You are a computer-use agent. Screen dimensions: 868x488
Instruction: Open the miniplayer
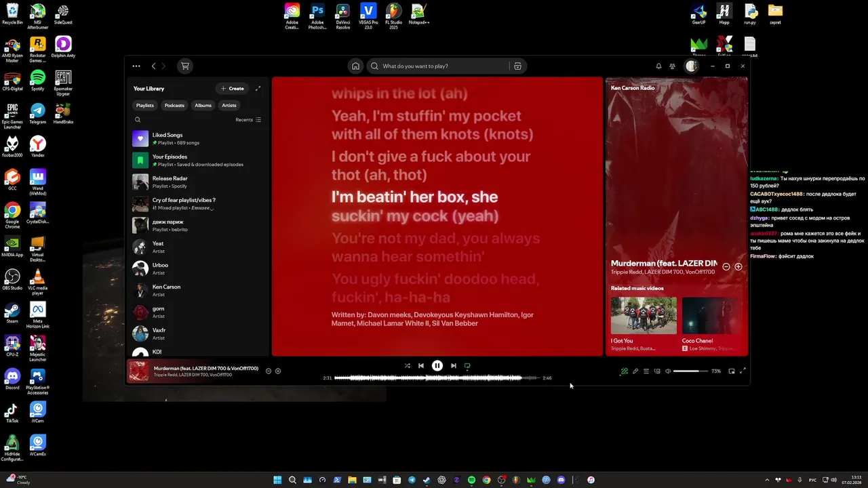tap(732, 371)
